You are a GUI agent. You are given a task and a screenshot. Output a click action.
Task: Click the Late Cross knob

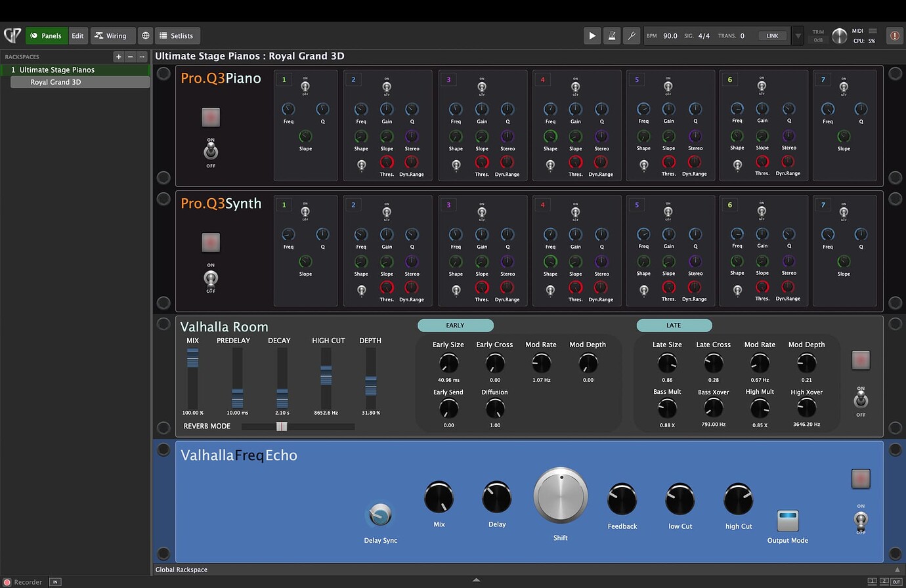pos(714,363)
